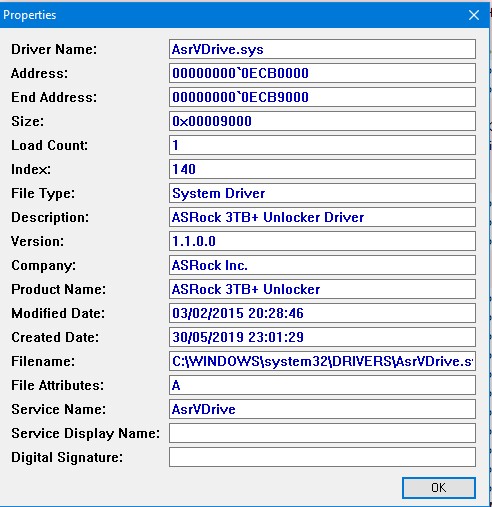Viewport: 492px width, 507px height.
Task: Click the Service Name field AsrVDrive
Action: (322, 409)
